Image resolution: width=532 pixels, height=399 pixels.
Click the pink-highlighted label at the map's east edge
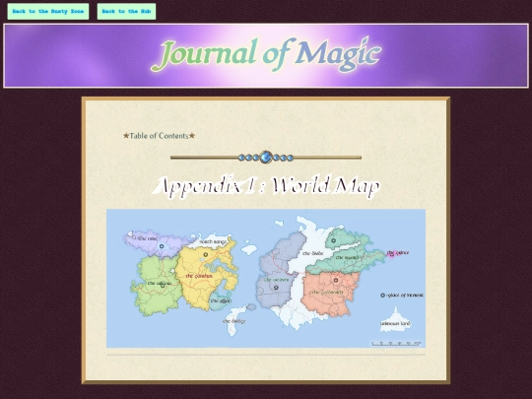point(398,253)
